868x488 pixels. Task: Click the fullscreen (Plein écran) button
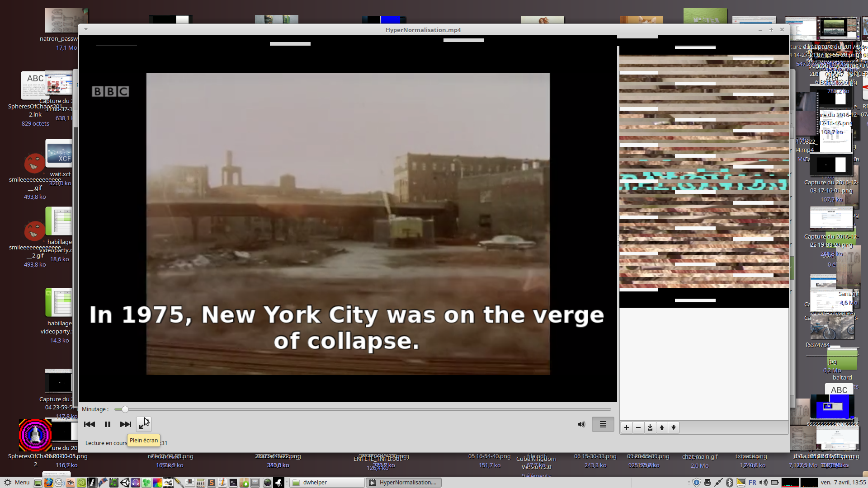point(143,424)
